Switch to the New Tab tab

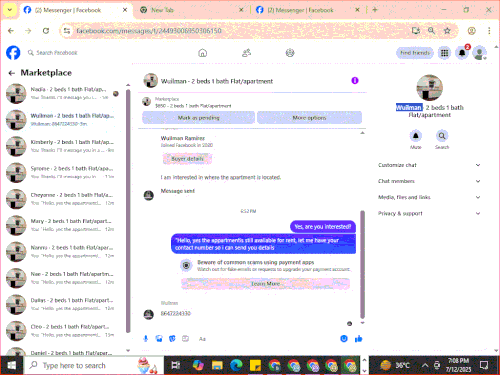click(x=192, y=10)
